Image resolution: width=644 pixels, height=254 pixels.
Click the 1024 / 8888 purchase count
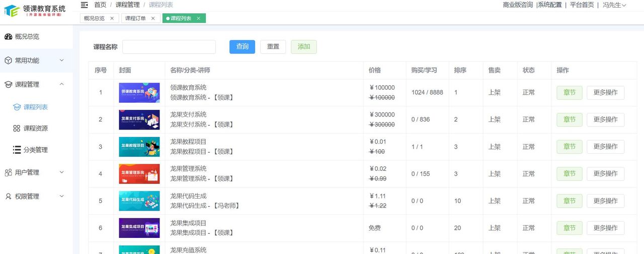pos(427,93)
